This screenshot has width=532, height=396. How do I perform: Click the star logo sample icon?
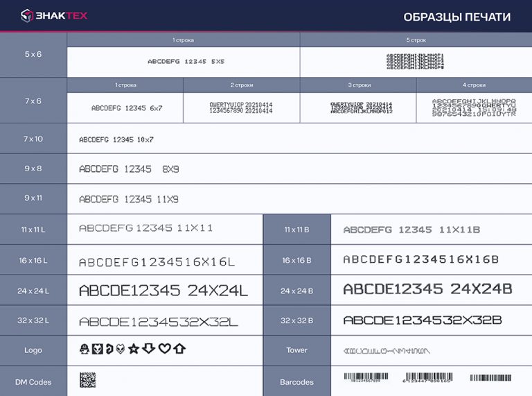tap(134, 348)
